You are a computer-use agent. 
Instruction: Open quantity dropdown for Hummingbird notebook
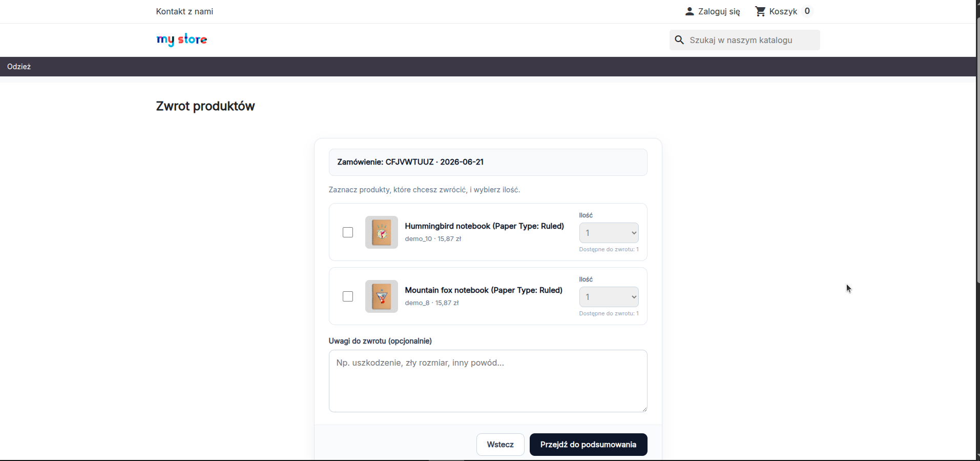coord(609,233)
